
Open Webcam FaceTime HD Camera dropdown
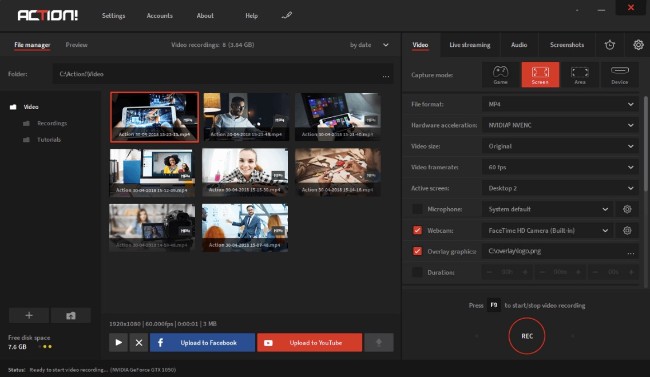[547, 230]
